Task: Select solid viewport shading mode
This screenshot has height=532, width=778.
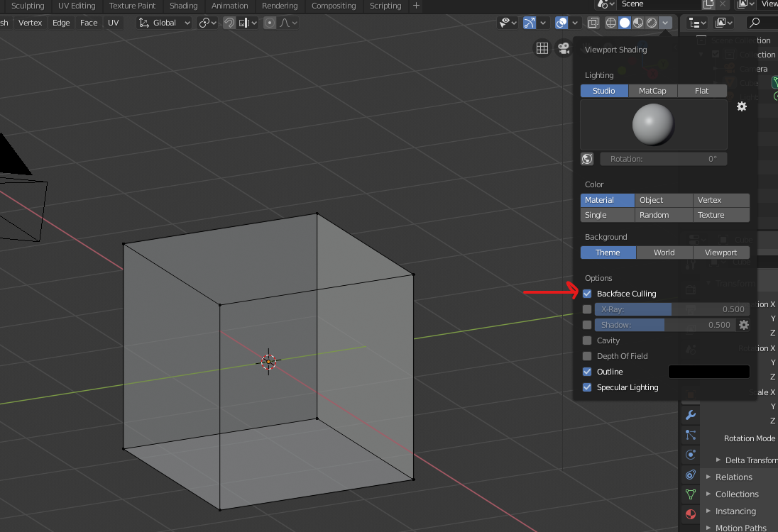Action: point(625,23)
